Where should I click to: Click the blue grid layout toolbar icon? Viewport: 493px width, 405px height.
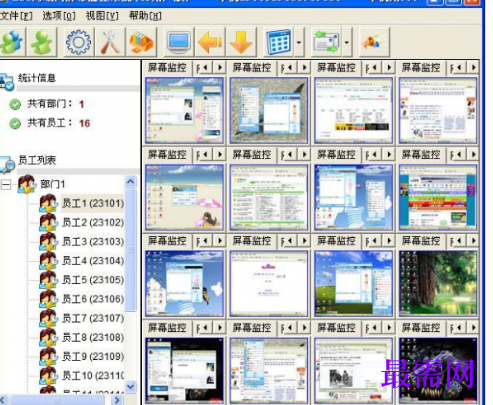coord(279,42)
